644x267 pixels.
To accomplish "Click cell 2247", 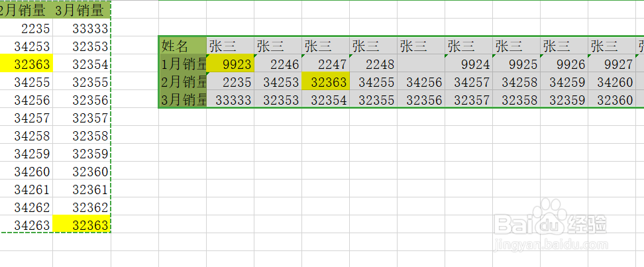I will [325, 63].
